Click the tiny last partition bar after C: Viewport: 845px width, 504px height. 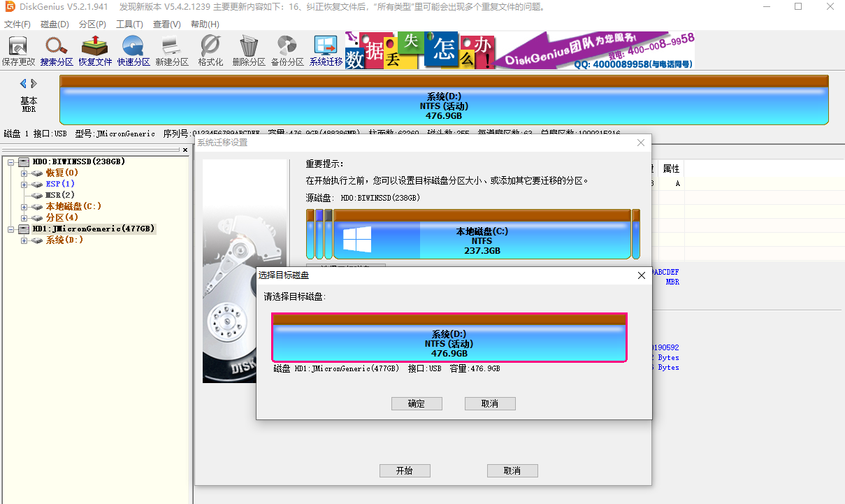point(636,234)
